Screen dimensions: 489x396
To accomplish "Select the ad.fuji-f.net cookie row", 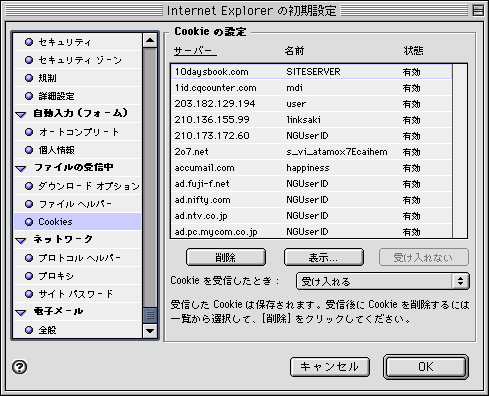I will 311,184.
